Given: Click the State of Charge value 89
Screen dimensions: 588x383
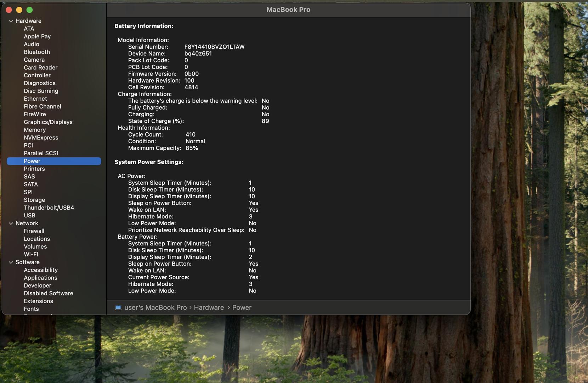Looking at the screenshot, I should coord(265,121).
